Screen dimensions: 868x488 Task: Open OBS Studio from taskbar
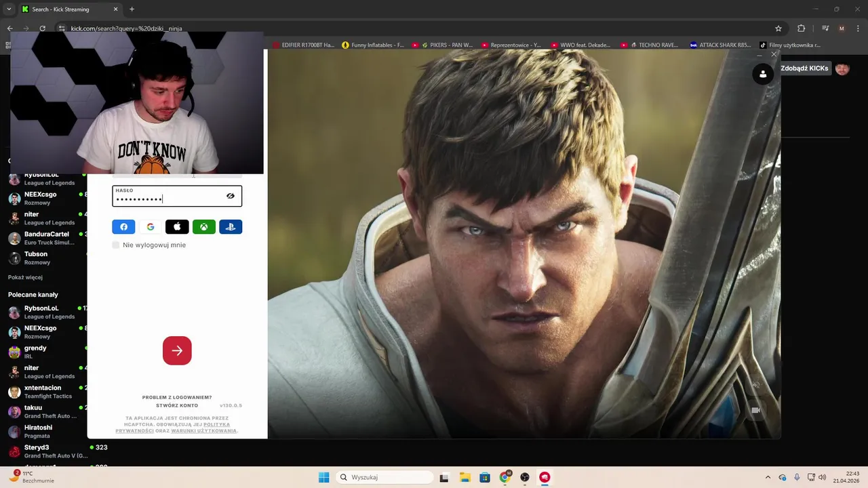tap(524, 477)
